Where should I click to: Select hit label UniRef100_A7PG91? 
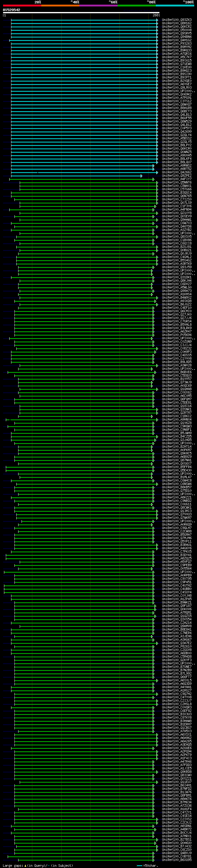pos(177,98)
